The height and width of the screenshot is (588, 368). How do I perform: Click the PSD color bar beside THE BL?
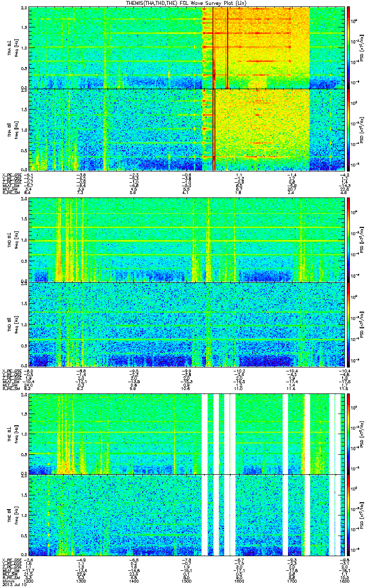click(x=349, y=433)
